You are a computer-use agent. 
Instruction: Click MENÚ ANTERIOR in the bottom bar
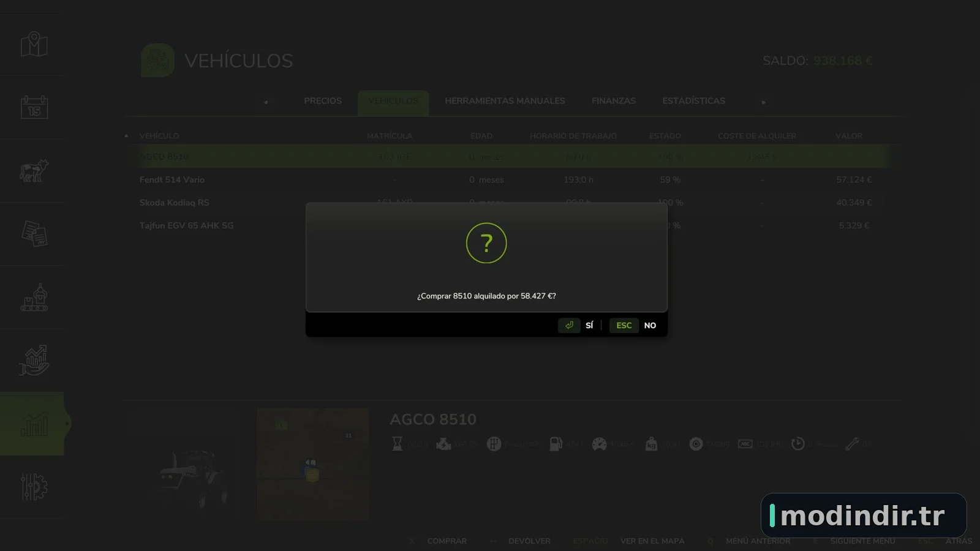(x=758, y=541)
